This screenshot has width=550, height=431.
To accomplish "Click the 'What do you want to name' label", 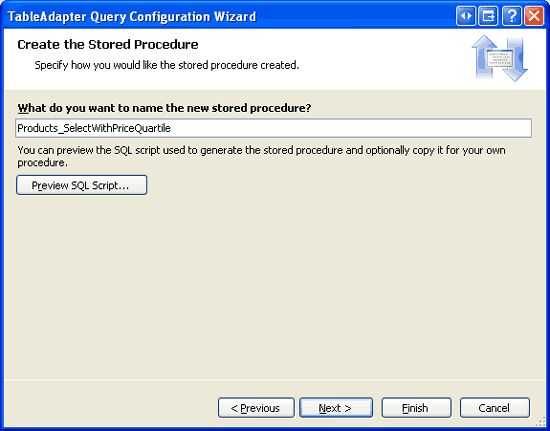I will (164, 108).
